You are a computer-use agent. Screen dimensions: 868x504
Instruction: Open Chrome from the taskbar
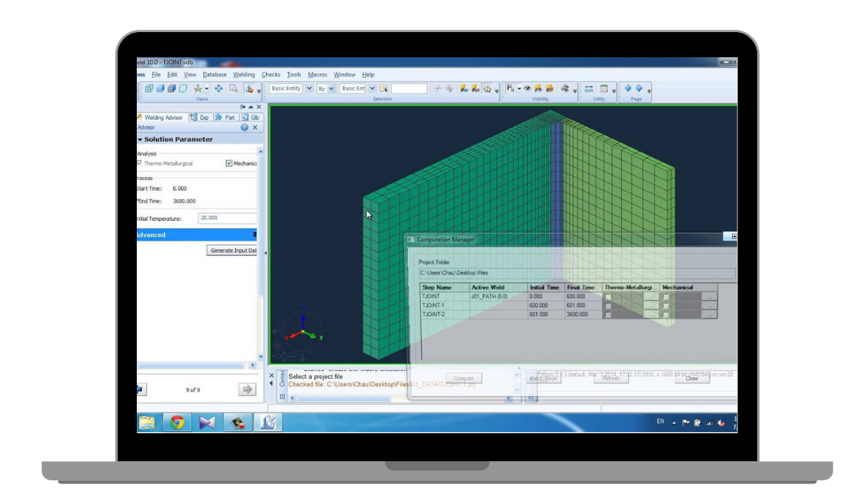pos(177,423)
